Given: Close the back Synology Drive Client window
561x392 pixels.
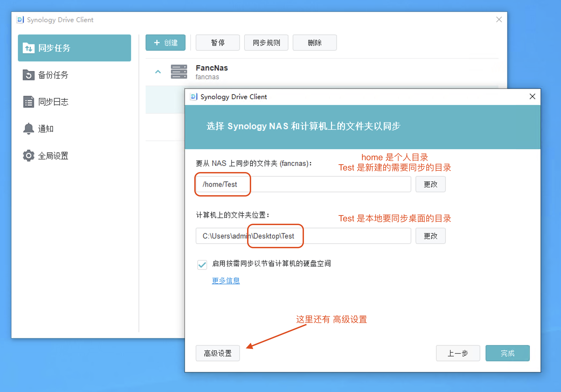Looking at the screenshot, I should coord(499,19).
